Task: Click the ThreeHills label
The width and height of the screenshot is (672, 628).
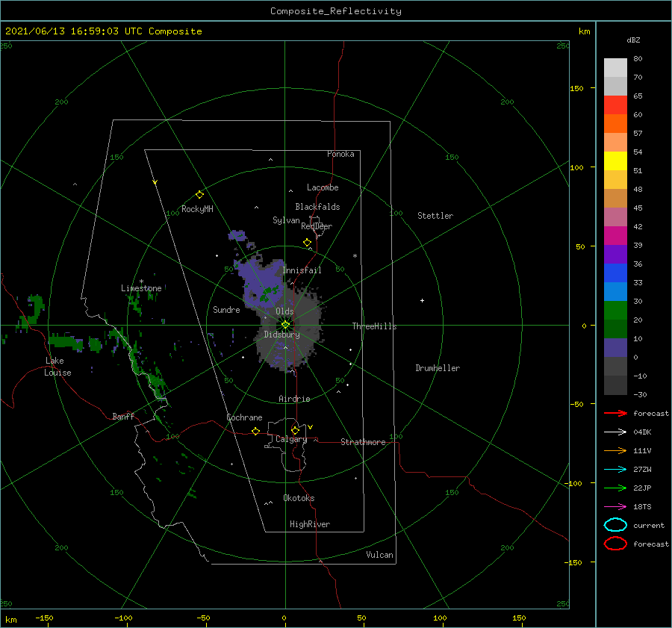Action: (374, 326)
